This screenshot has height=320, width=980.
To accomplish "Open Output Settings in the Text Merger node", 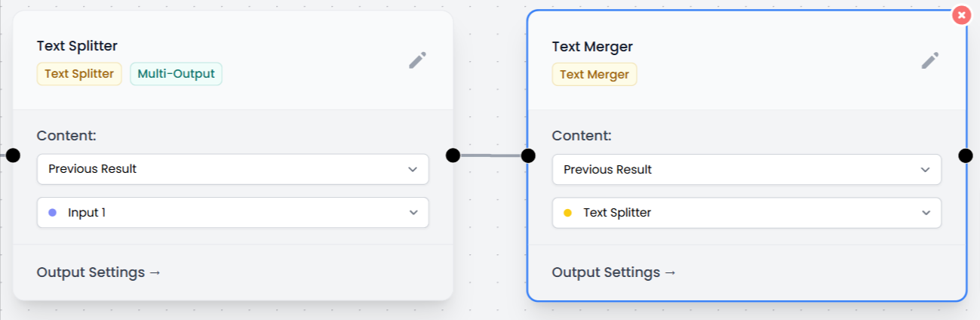I will [614, 272].
